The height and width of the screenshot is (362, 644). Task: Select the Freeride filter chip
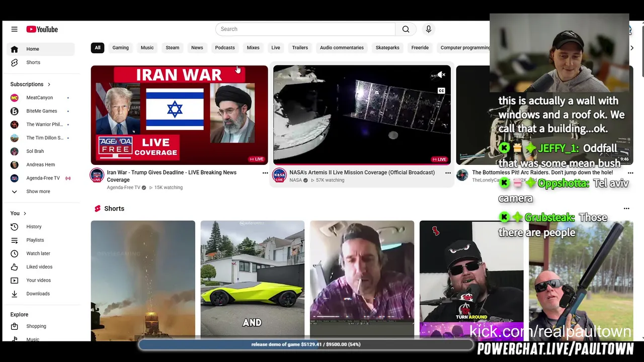tap(420, 48)
